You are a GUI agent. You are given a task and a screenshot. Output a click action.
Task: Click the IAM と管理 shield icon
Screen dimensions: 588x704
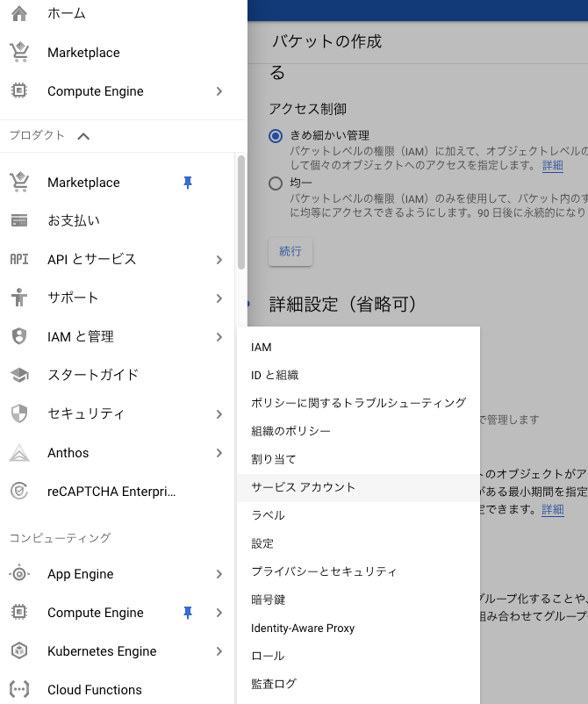click(19, 336)
